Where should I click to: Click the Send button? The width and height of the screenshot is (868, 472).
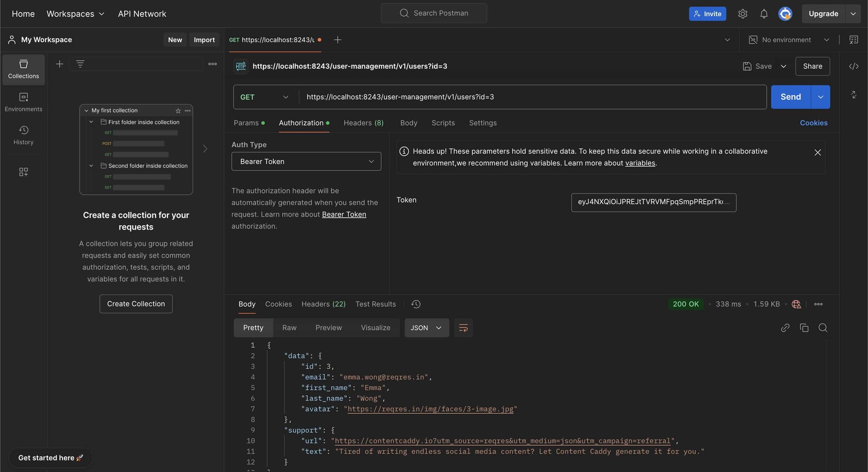click(x=790, y=97)
